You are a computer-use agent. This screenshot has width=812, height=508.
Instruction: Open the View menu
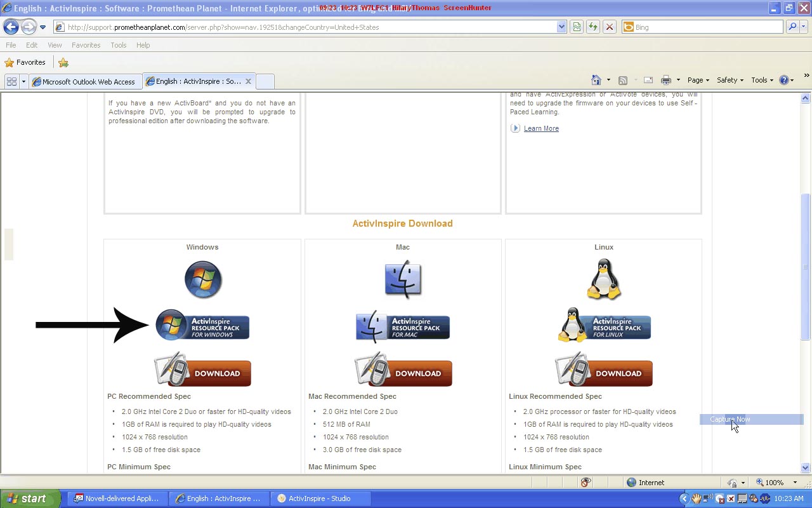click(x=55, y=45)
